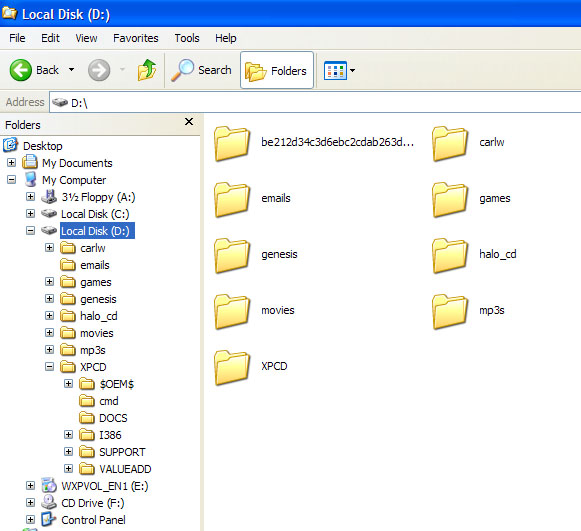The height and width of the screenshot is (531, 581).
Task: Click the grey Forward arrow icon
Action: [99, 70]
